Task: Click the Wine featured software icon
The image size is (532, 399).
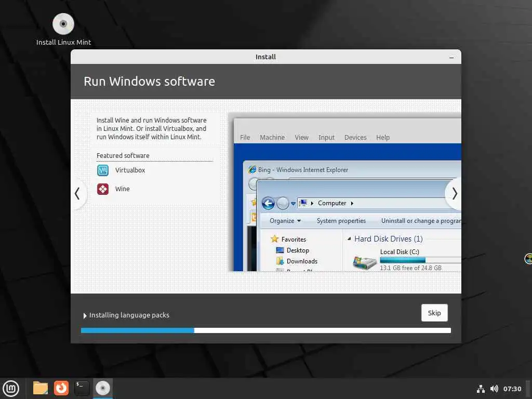Action: coord(103,189)
